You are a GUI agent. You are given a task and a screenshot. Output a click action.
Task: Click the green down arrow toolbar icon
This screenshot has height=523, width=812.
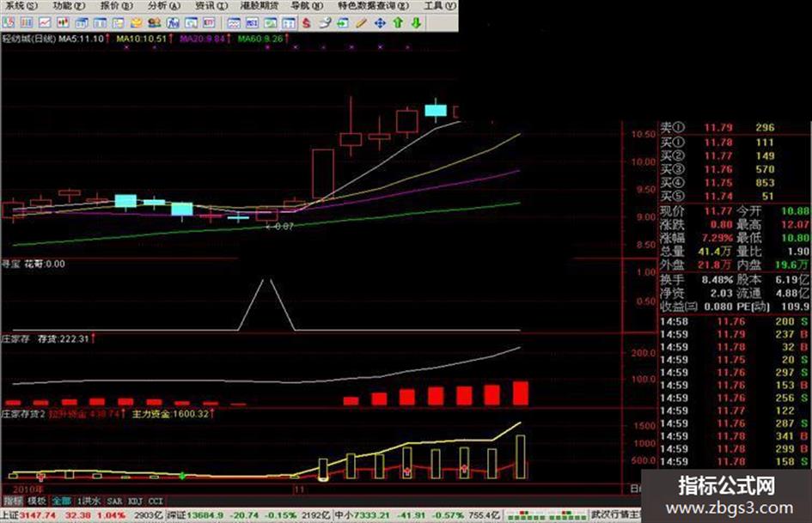(416, 23)
